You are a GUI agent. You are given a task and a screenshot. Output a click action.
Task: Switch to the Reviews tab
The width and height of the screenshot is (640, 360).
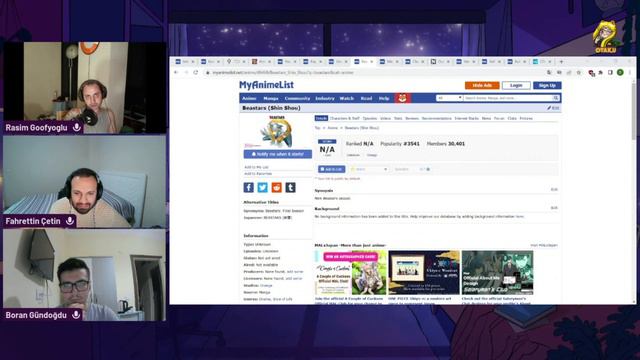click(412, 118)
